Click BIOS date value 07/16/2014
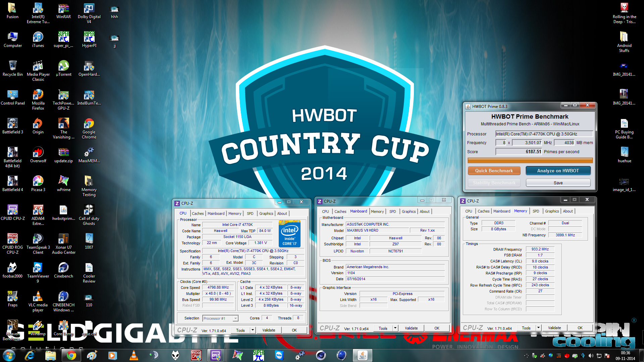 (395, 279)
